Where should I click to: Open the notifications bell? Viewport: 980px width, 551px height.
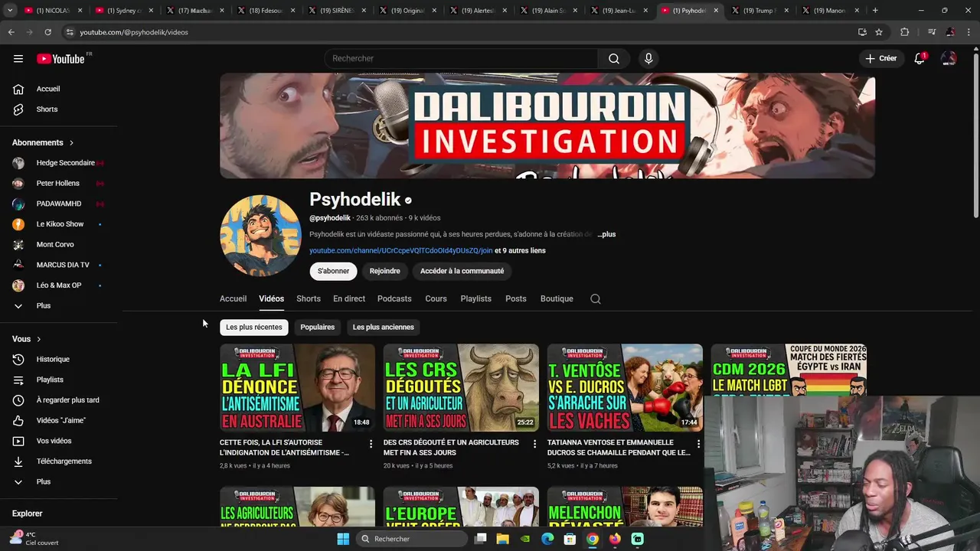[x=920, y=59]
